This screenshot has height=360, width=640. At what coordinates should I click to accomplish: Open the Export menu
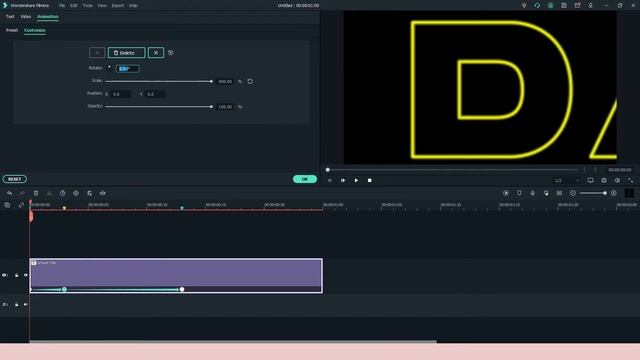[118, 6]
